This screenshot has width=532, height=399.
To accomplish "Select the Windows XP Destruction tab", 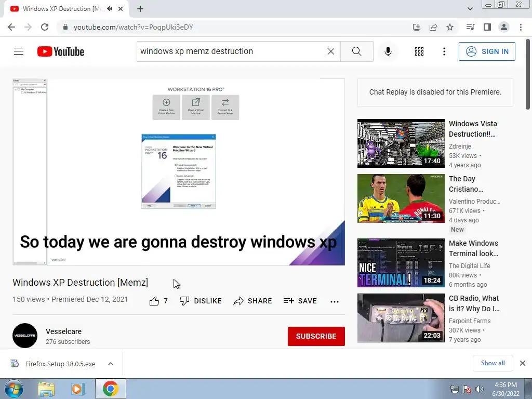I will tap(62, 9).
